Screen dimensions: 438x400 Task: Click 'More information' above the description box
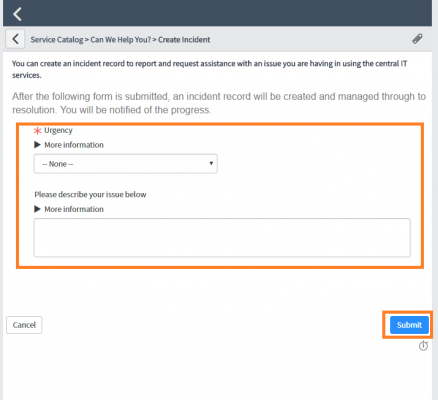(x=74, y=209)
